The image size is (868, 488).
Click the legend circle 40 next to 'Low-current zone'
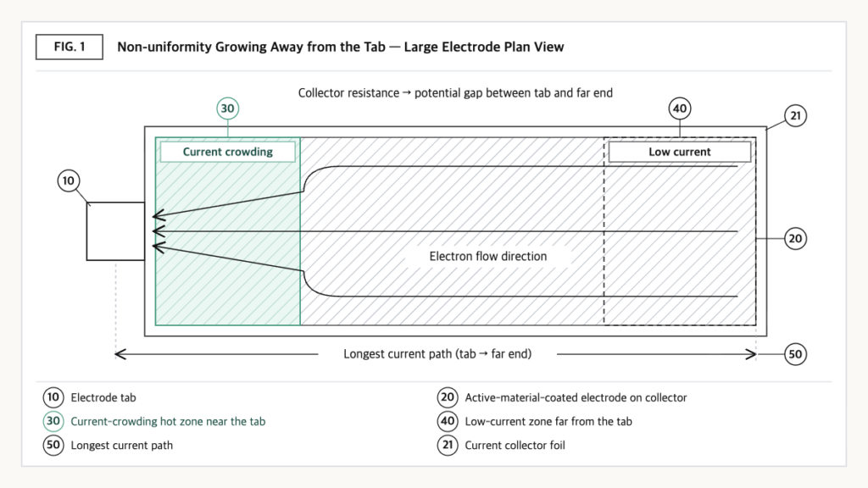(448, 421)
